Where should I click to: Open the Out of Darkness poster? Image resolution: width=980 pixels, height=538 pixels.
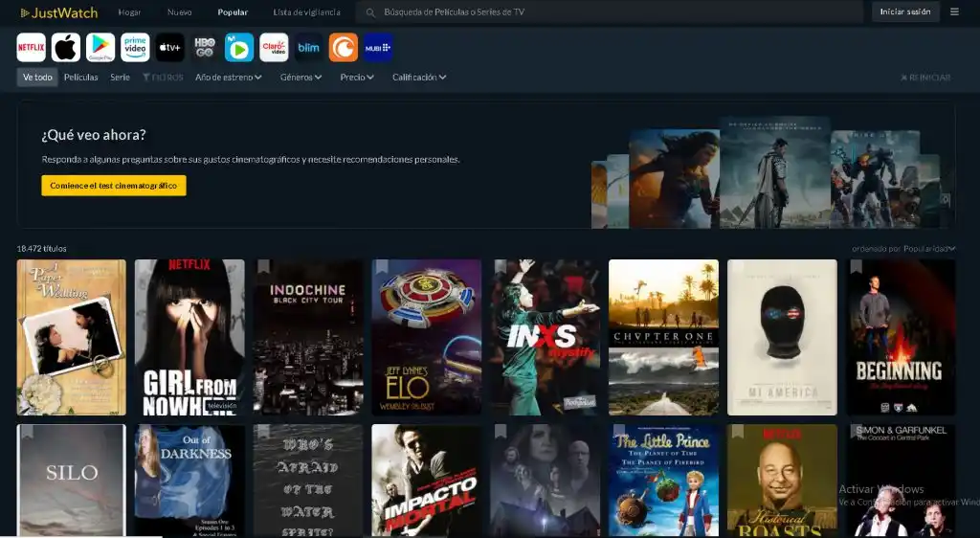(190, 481)
